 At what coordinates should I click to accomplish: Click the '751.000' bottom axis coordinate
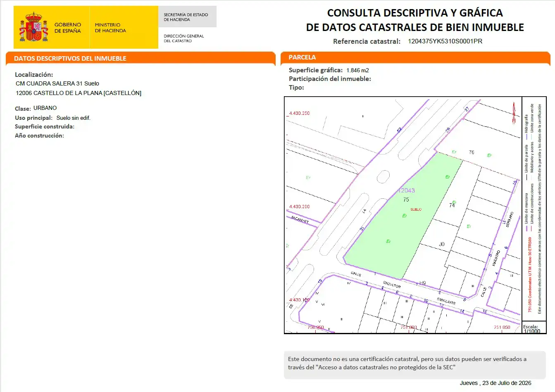click(x=409, y=327)
